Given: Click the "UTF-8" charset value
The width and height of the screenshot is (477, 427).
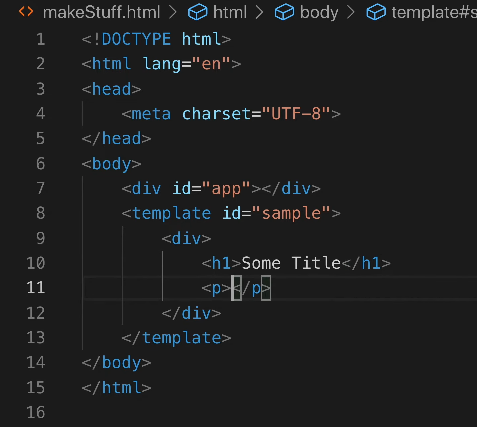Looking at the screenshot, I should tap(296, 114).
